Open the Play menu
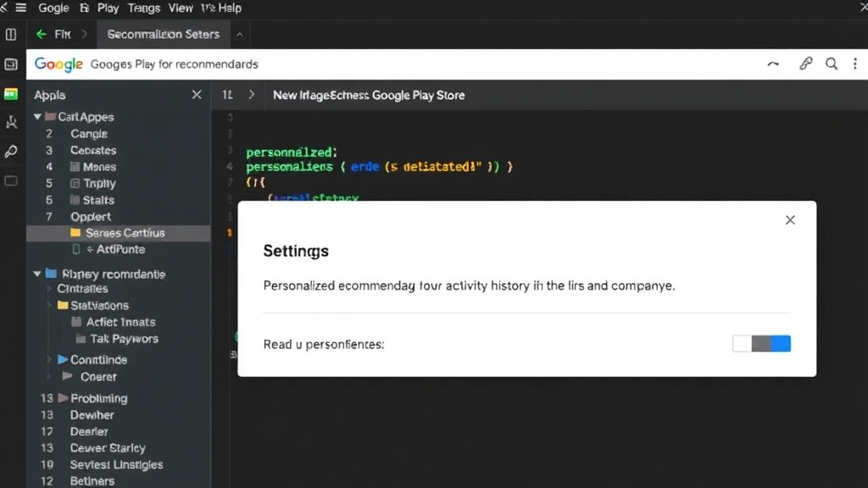The height and width of the screenshot is (488, 868). (x=108, y=8)
